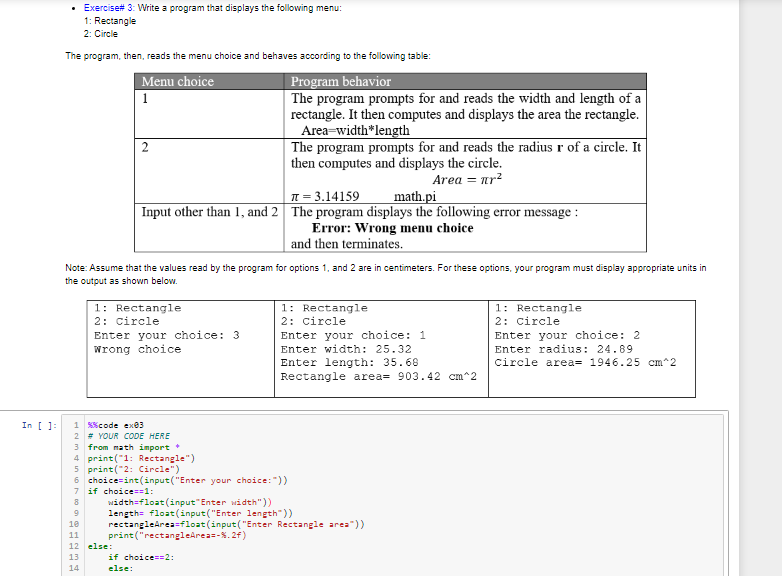782x576 pixels.
Task: Click the 'choice=int(input("Enter your choice:"))' line
Action: coord(188,480)
